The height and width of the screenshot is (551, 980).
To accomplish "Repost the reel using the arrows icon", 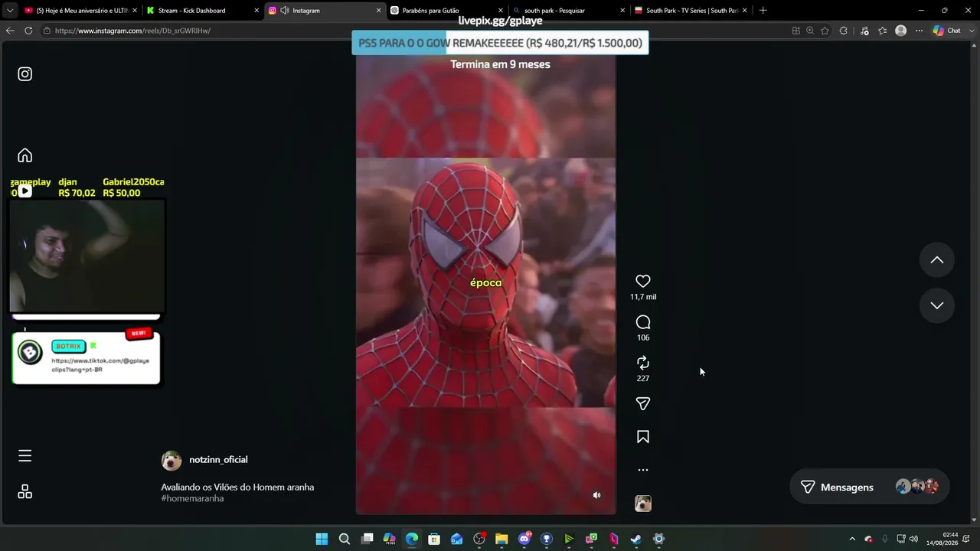I will [643, 363].
